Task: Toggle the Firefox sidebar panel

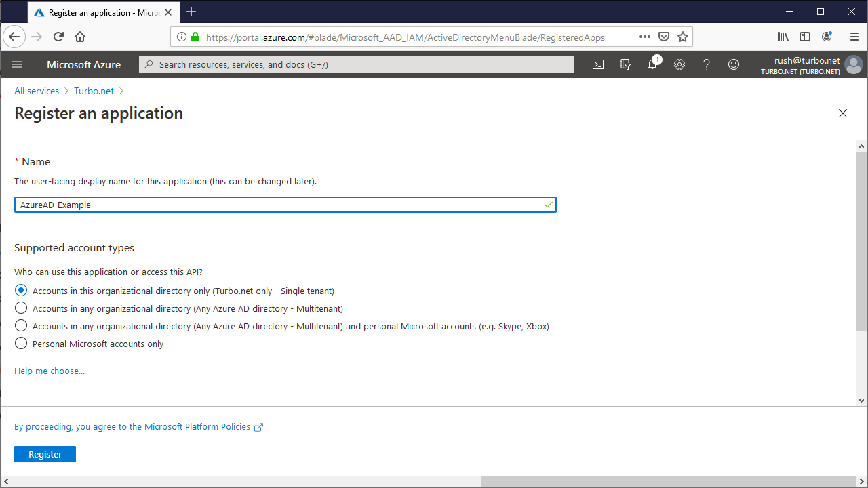Action: [x=805, y=37]
